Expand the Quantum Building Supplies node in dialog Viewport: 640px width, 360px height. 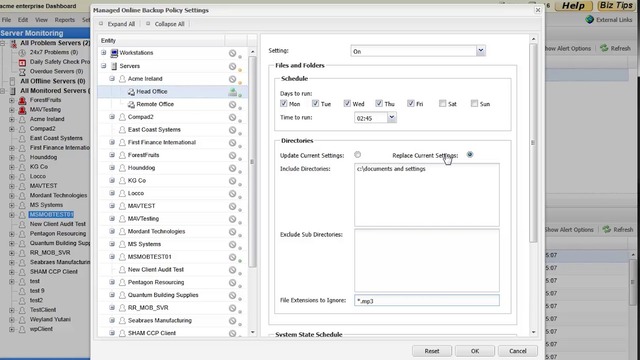112,295
